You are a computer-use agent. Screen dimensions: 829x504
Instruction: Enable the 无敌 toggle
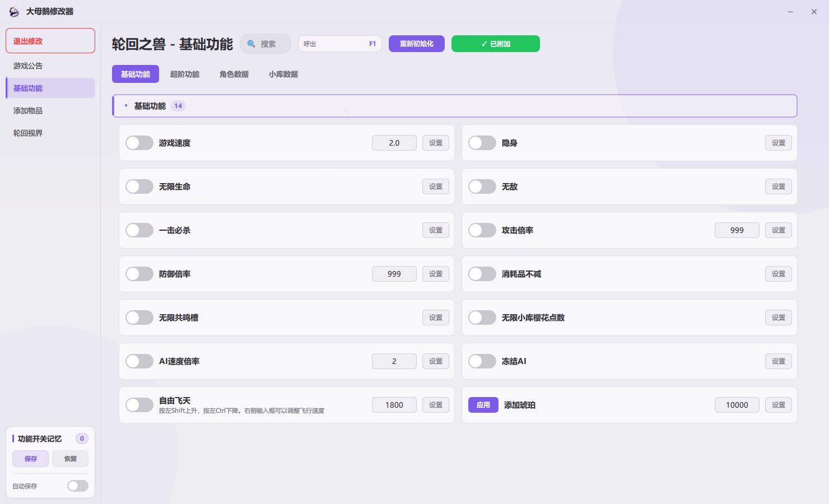[x=482, y=186]
